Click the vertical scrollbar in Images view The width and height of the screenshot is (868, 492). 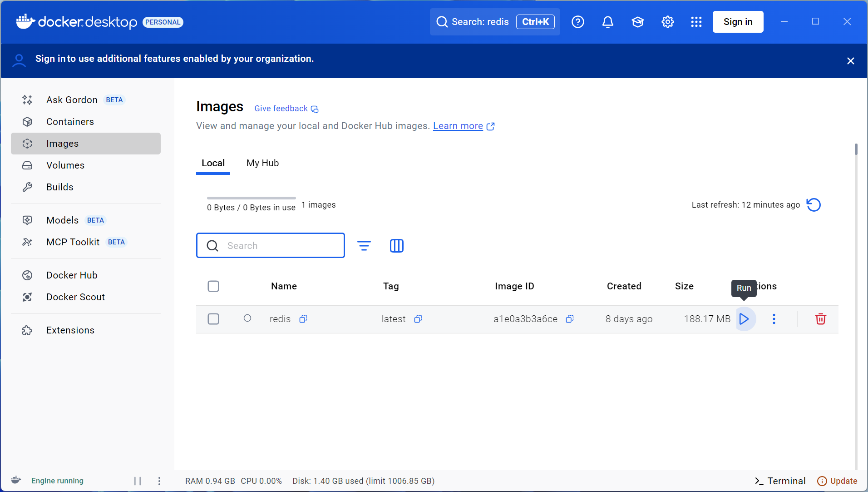[x=856, y=149]
